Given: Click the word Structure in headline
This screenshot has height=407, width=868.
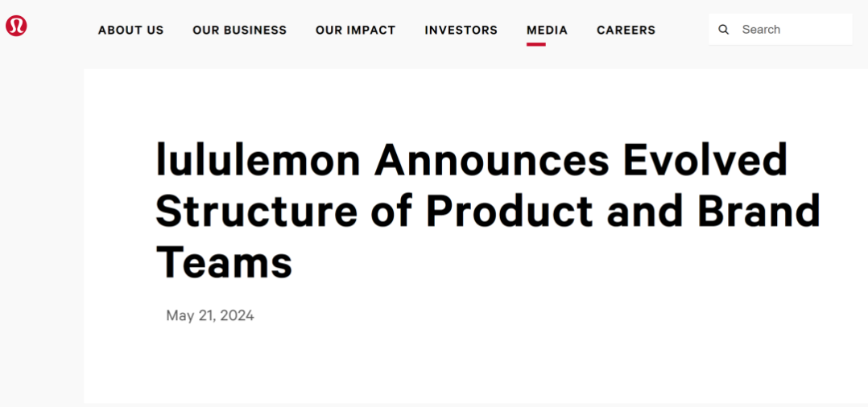Looking at the screenshot, I should pos(256,211).
